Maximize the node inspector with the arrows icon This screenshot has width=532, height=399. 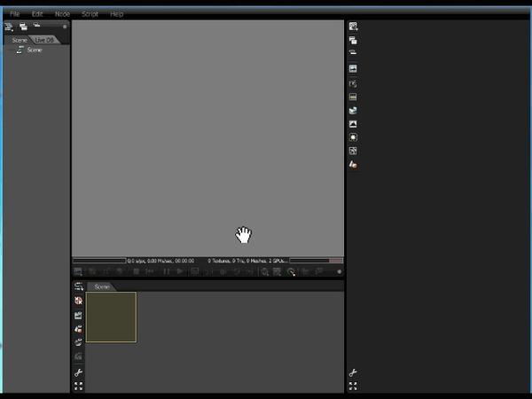tap(353, 386)
